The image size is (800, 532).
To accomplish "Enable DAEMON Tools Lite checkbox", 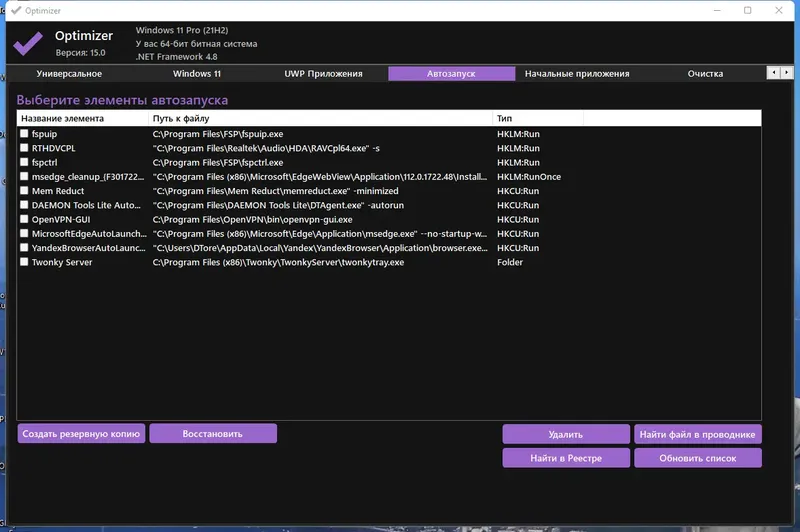I will pos(24,205).
